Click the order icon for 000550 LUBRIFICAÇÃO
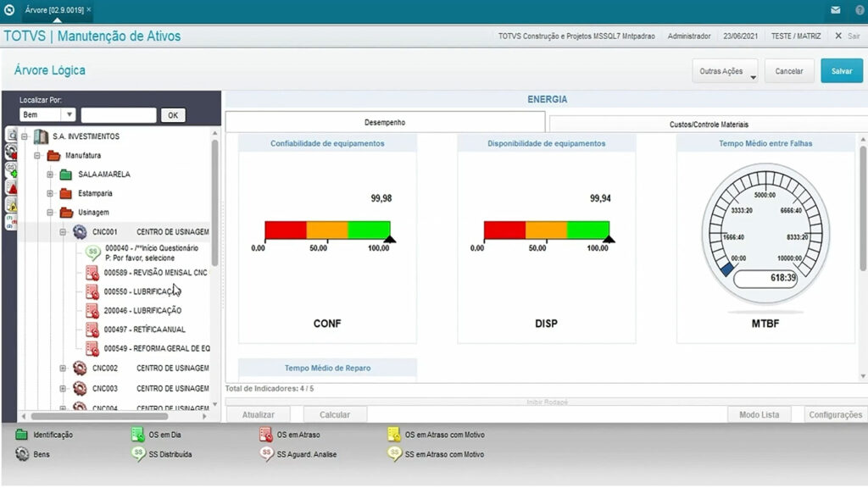Image resolution: width=868 pixels, height=488 pixels. [92, 291]
